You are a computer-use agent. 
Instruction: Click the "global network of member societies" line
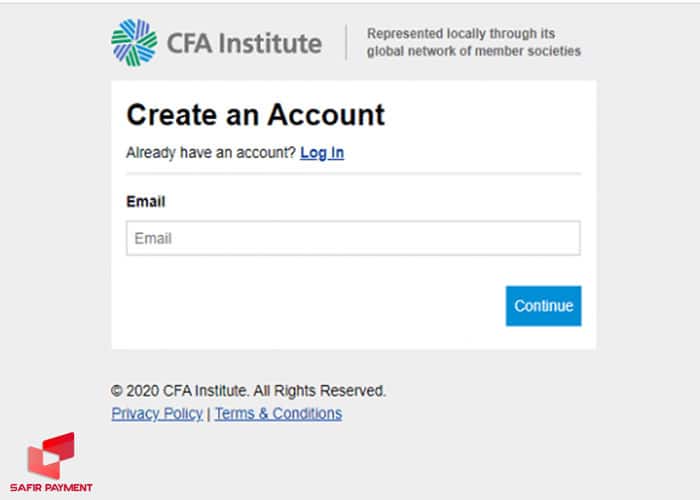(473, 51)
